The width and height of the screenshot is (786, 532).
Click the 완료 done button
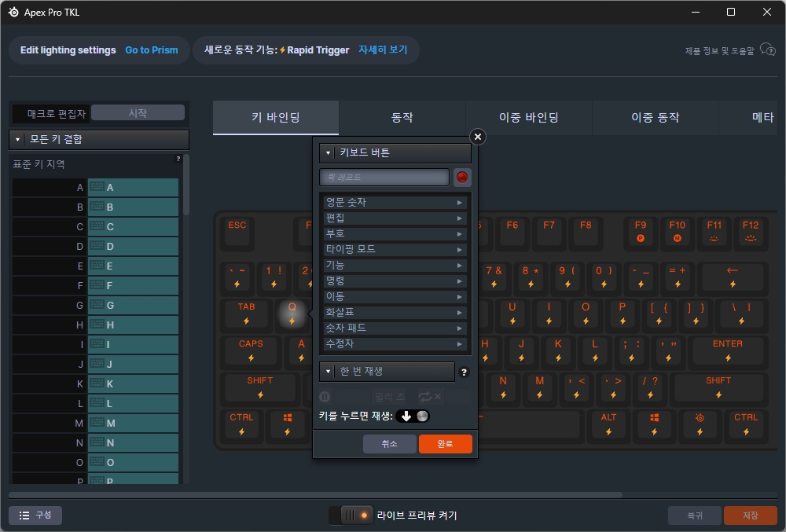point(445,443)
